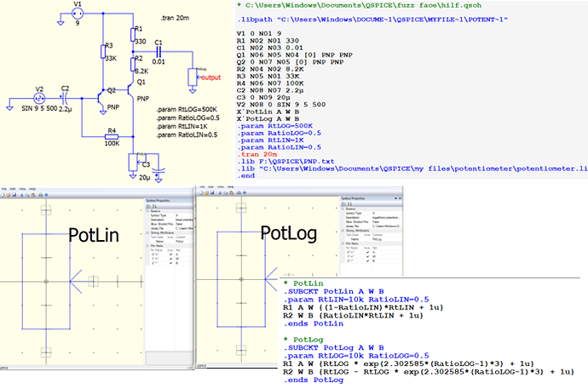
Task: Click Library File value in PotLog properties
Action: 387,226
